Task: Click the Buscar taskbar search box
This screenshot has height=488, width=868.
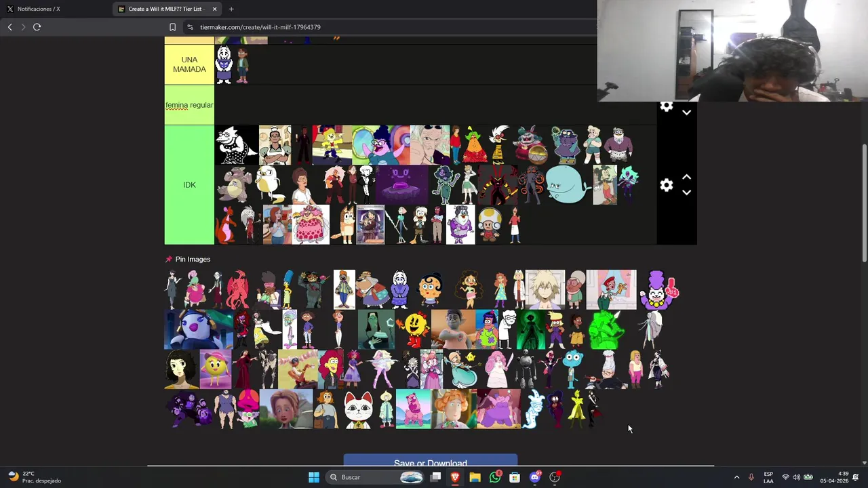Action: point(376,477)
